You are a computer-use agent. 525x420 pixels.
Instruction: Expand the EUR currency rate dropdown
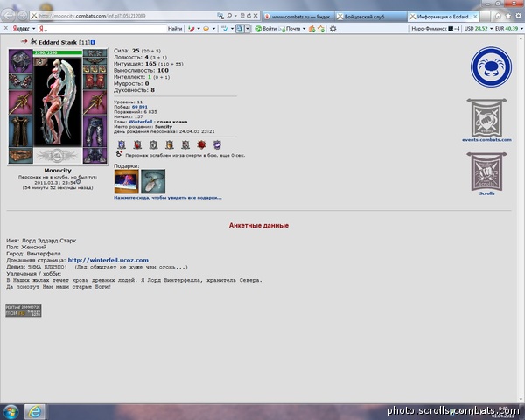(x=522, y=29)
